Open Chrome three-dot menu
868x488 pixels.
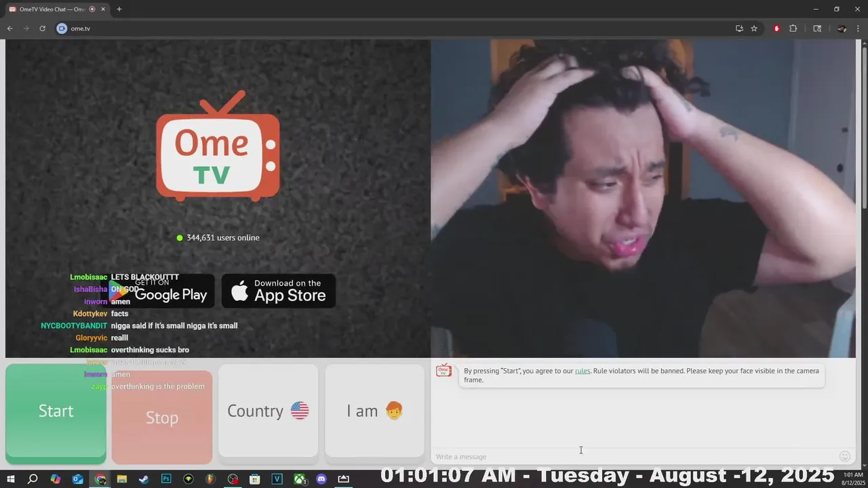[858, 28]
